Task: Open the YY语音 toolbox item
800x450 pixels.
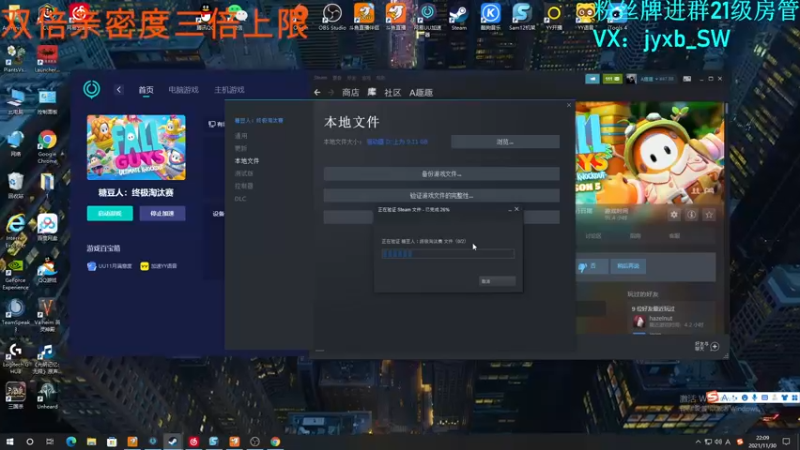Action: coord(159,266)
